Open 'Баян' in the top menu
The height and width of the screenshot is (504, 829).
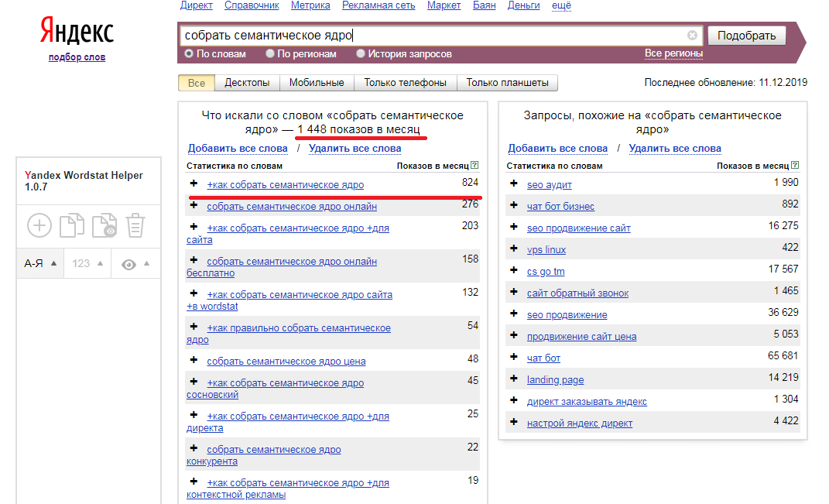(x=485, y=5)
